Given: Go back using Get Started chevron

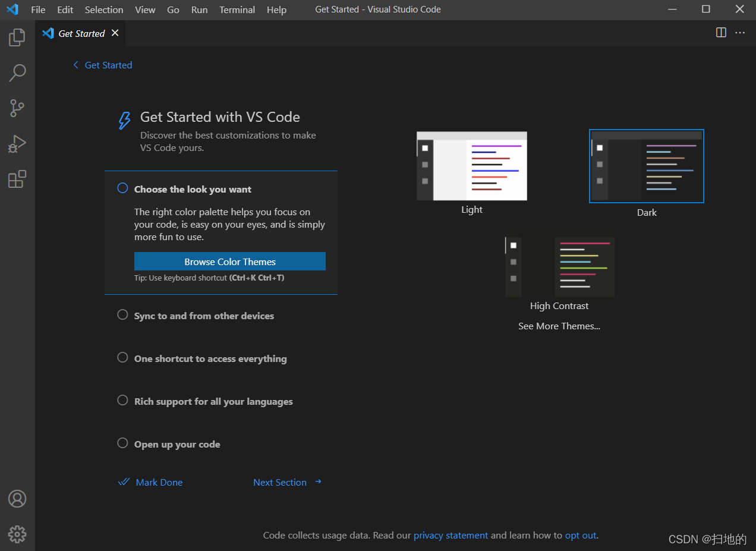Looking at the screenshot, I should click(x=75, y=65).
